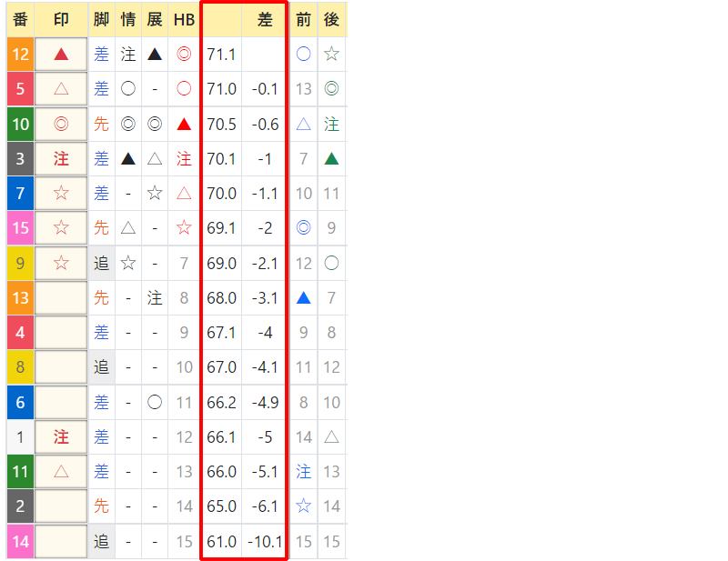Click the green double circle in horse 5's 後 cell

332,89
